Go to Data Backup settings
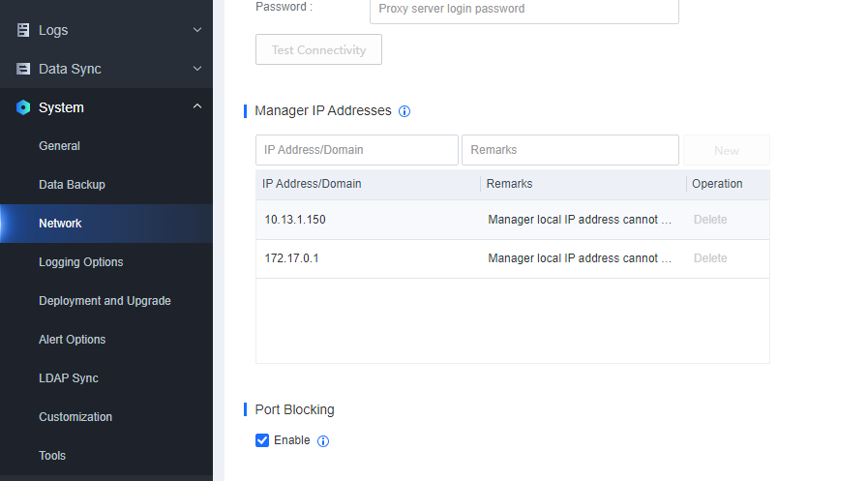Viewport: 868px width, 481px height. tap(72, 185)
